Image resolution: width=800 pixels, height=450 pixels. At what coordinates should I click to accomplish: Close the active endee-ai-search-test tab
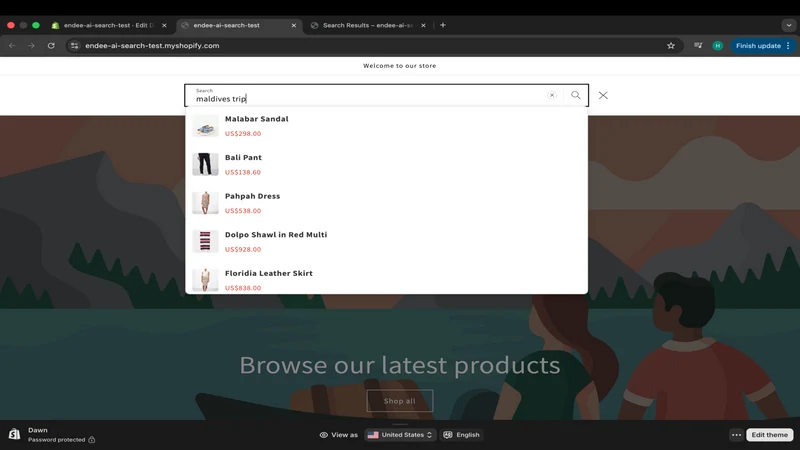[294, 25]
